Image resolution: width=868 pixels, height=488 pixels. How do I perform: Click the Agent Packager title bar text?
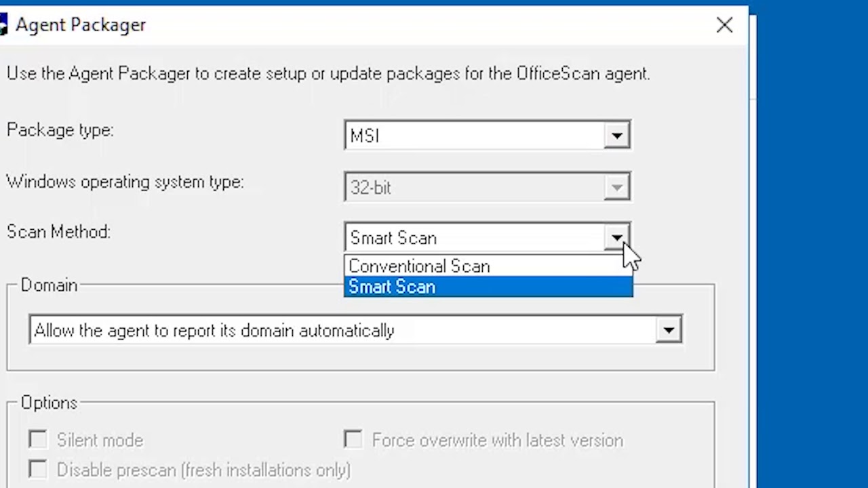click(81, 25)
